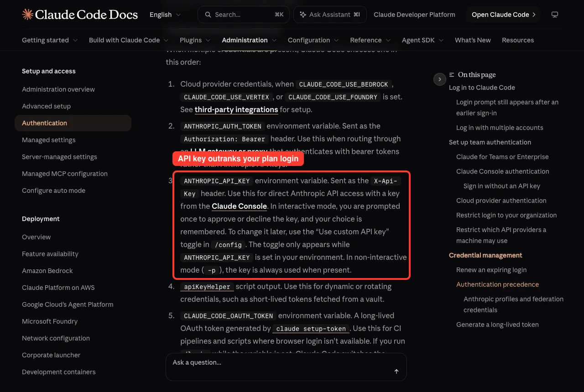
Task: Go to What's New tab
Action: [x=473, y=40]
